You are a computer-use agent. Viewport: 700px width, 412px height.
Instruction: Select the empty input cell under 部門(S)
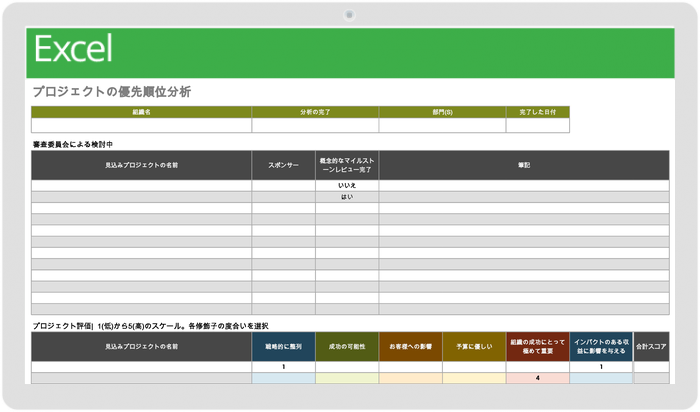pyautogui.click(x=442, y=125)
